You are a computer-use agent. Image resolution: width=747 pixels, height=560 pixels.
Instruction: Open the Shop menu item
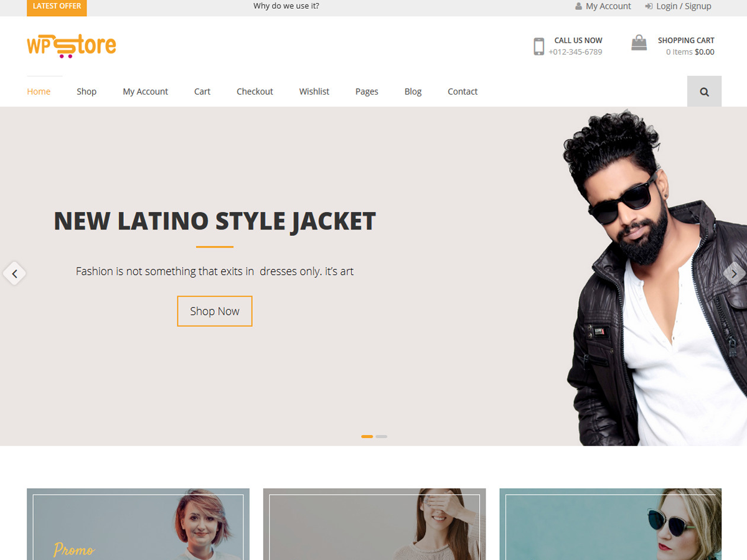coord(87,91)
